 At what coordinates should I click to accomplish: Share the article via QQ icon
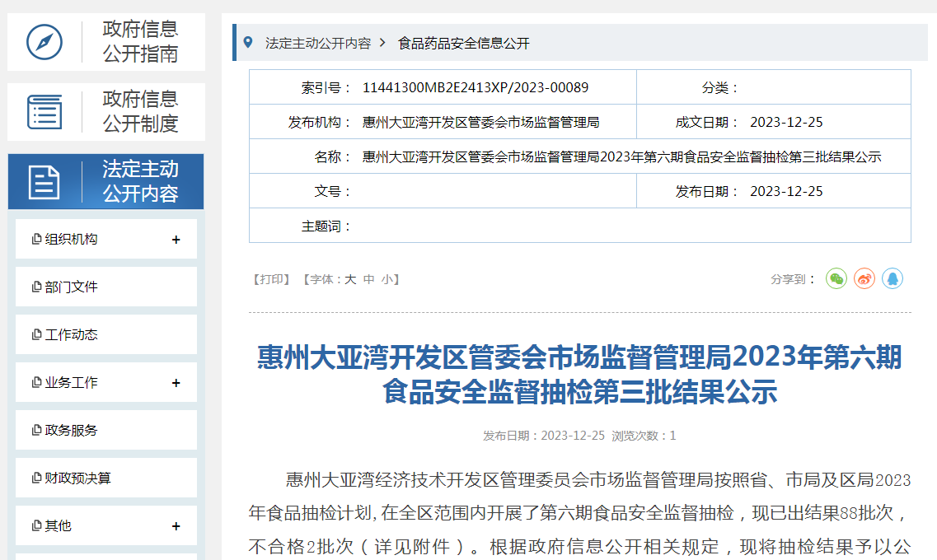point(892,279)
